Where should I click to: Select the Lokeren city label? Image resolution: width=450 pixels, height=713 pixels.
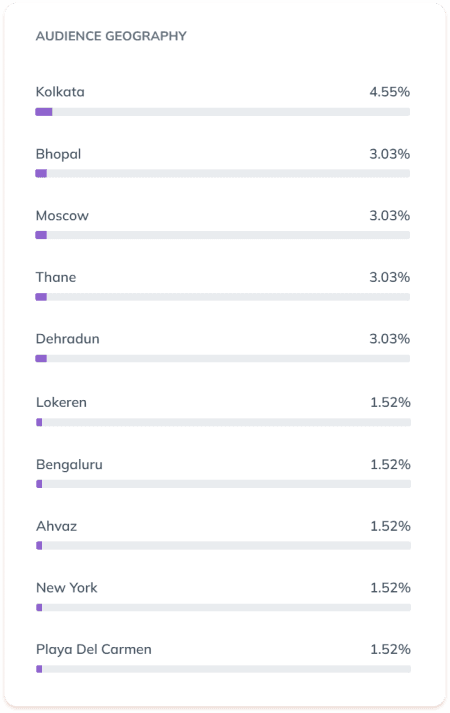61,402
